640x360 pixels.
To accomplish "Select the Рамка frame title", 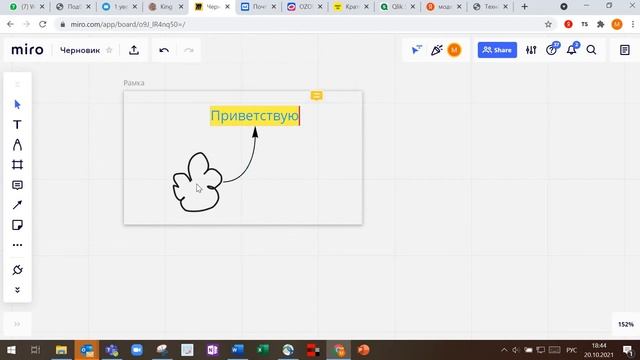I will click(134, 83).
